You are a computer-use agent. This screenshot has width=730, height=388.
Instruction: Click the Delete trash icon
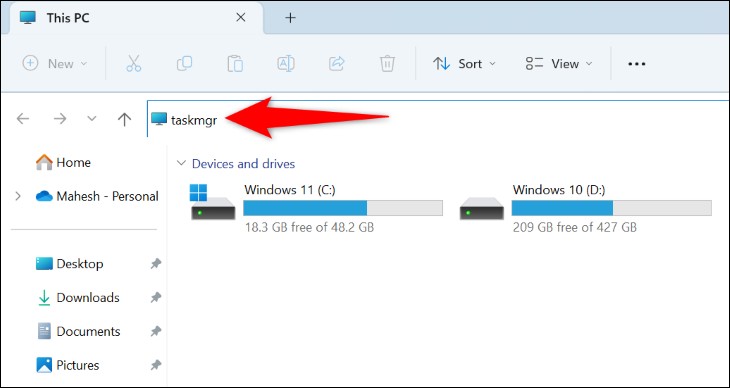tap(387, 63)
